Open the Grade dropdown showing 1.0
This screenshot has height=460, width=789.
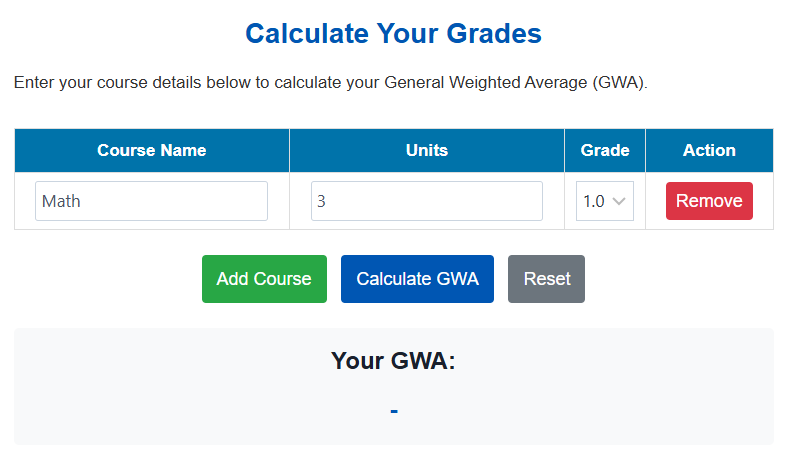coord(604,201)
